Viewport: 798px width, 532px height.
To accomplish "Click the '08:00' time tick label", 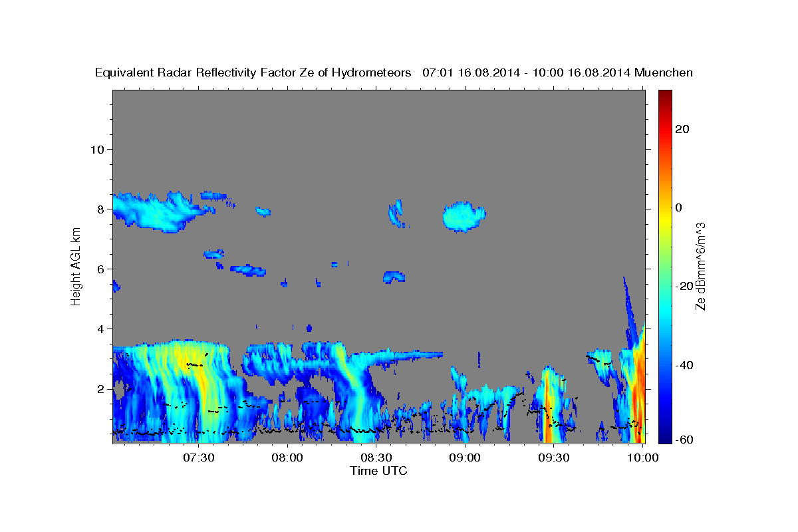I will coord(287,458).
